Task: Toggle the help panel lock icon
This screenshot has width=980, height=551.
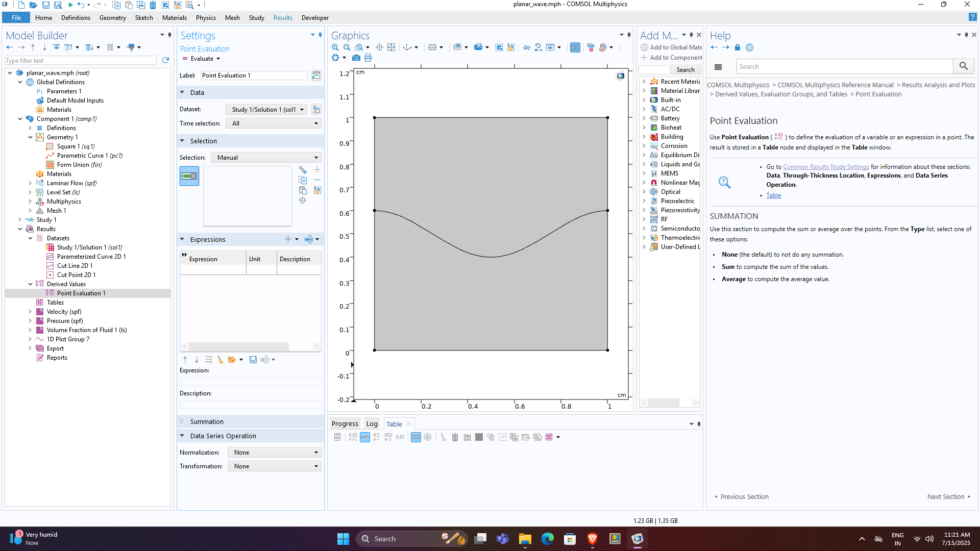Action: pyautogui.click(x=737, y=47)
